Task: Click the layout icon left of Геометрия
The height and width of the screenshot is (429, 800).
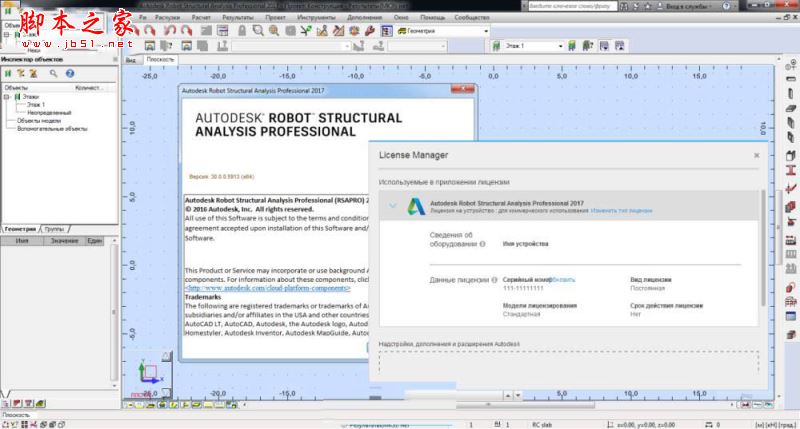Action: (x=387, y=31)
